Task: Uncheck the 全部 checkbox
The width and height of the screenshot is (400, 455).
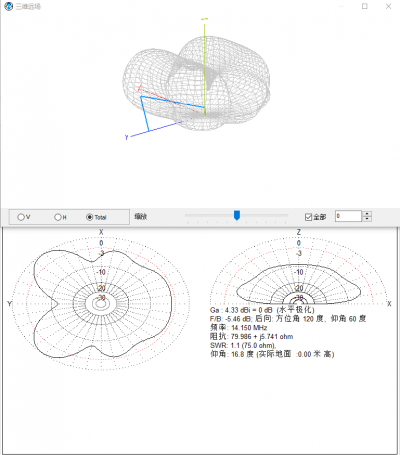Action: click(308, 217)
